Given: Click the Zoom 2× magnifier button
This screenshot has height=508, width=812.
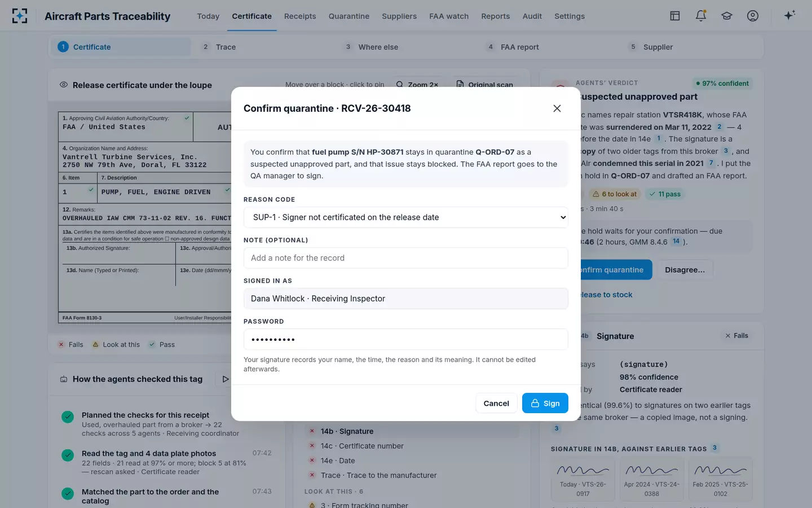Looking at the screenshot, I should [x=417, y=85].
